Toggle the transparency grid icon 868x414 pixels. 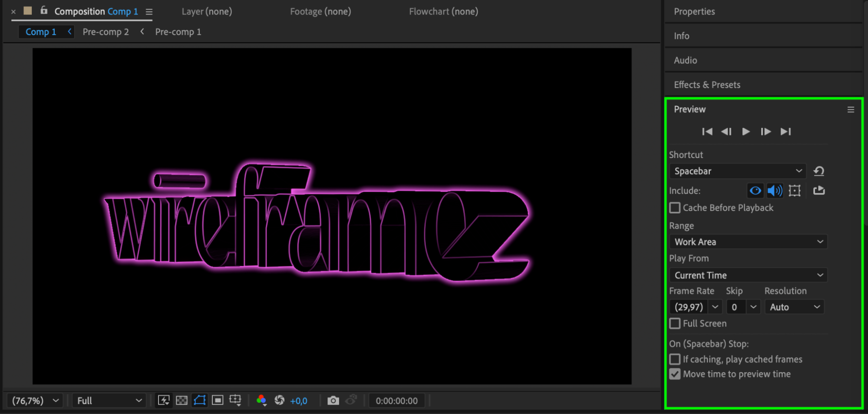pyautogui.click(x=182, y=400)
